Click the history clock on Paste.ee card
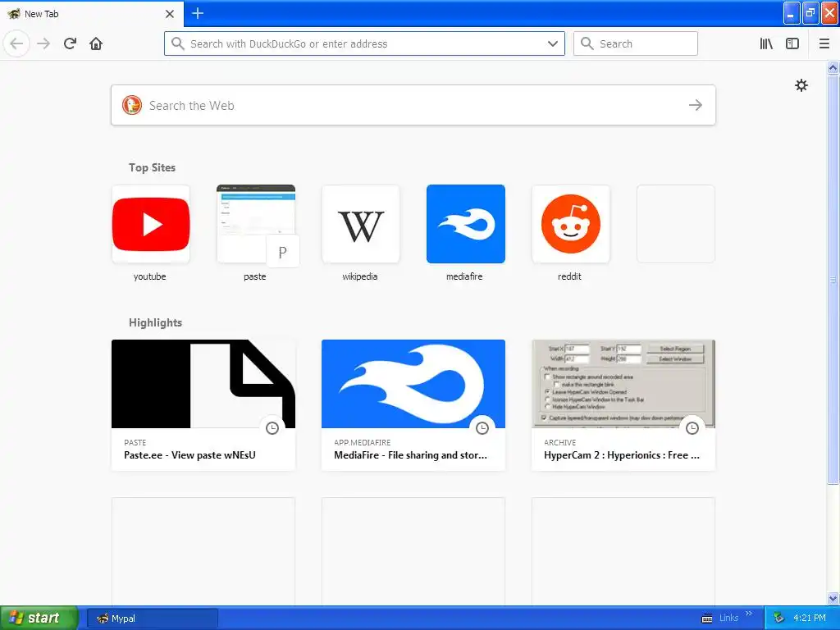This screenshot has height=630, width=840. click(272, 428)
